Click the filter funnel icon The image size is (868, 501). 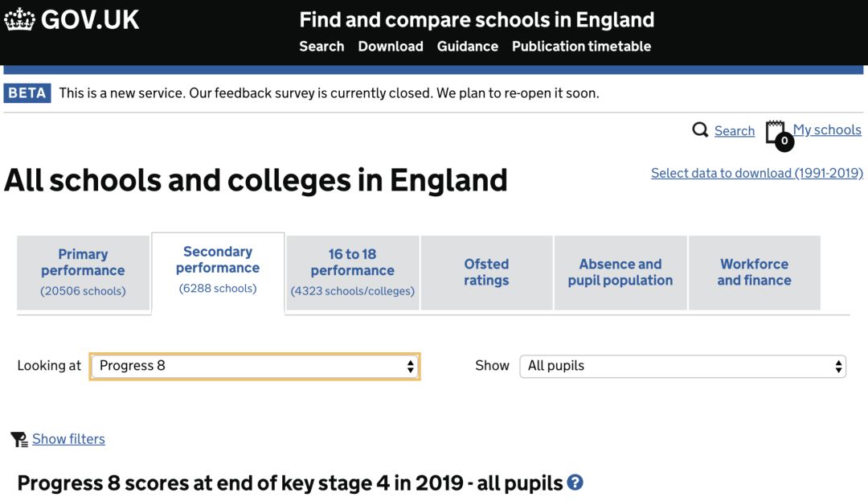point(18,439)
